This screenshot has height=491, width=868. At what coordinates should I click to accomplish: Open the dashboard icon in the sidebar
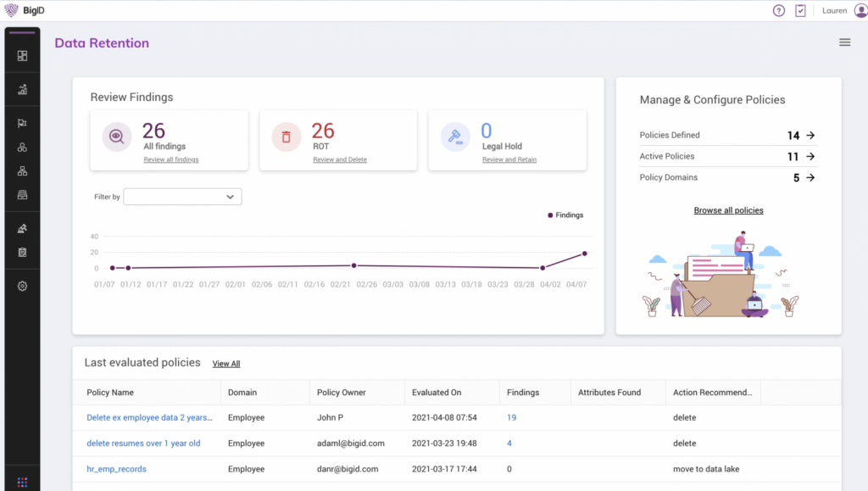point(22,56)
